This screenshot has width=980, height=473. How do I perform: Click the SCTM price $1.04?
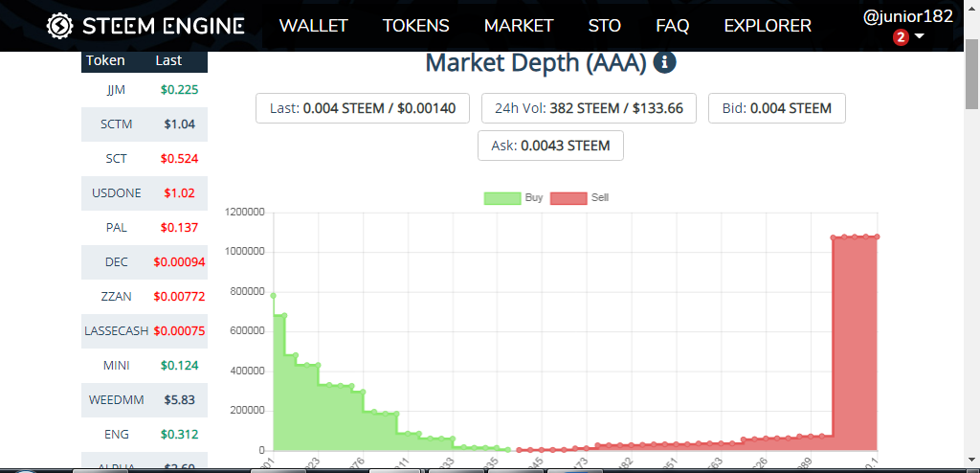pos(179,124)
